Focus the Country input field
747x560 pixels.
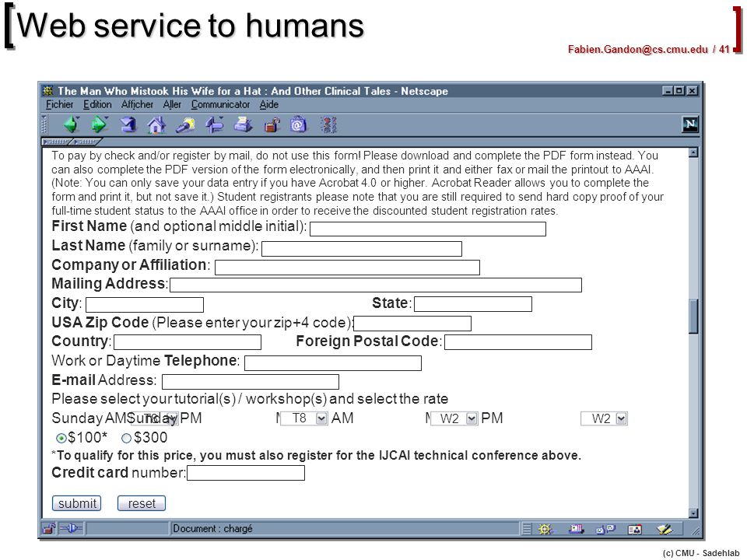coord(188,342)
